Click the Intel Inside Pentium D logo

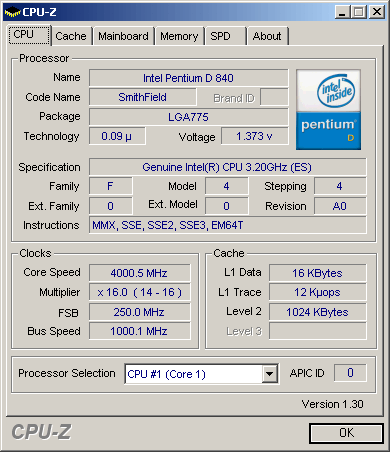pyautogui.click(x=328, y=109)
